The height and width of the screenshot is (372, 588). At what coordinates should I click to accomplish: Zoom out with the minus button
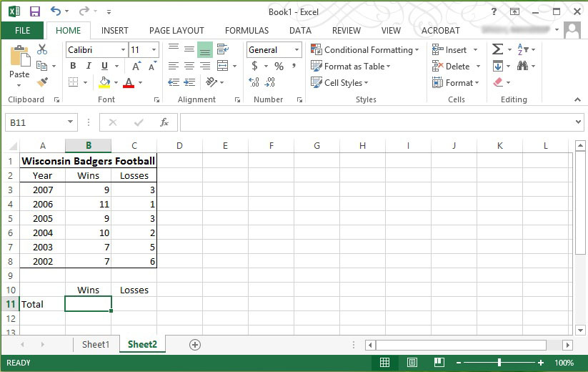click(x=458, y=363)
